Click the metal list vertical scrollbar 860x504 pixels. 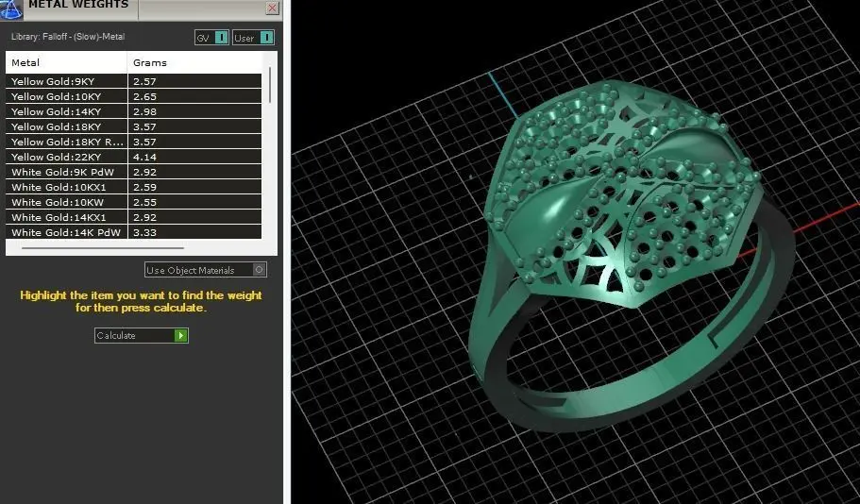click(x=269, y=85)
